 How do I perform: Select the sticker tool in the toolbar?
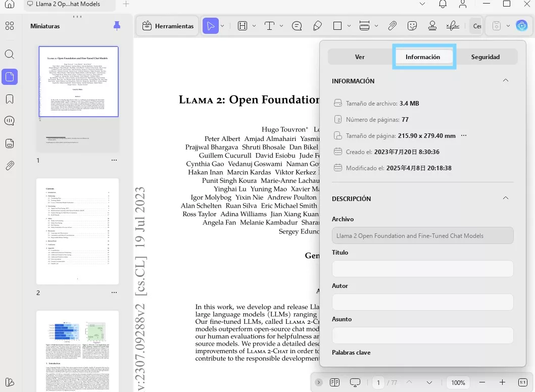tap(412, 26)
